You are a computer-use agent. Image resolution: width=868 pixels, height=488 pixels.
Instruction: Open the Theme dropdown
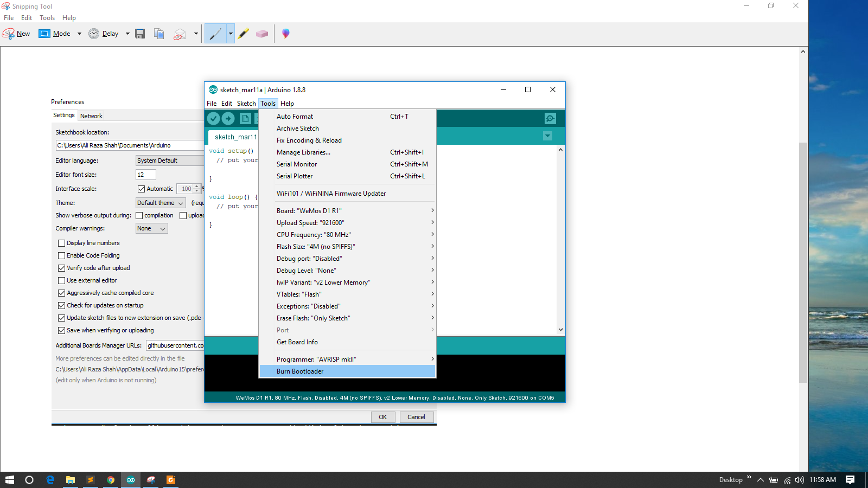click(161, 203)
